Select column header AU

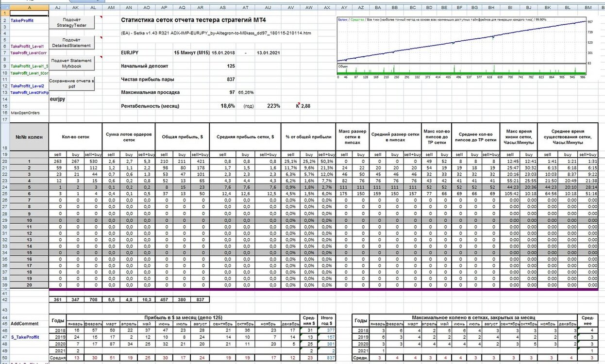point(268,8)
